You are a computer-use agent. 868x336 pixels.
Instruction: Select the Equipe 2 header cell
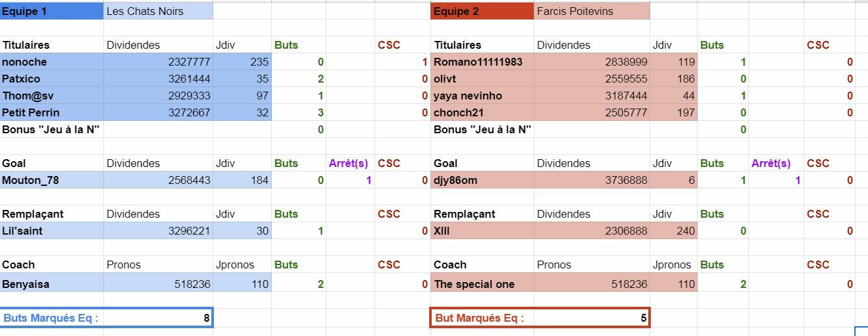point(482,11)
